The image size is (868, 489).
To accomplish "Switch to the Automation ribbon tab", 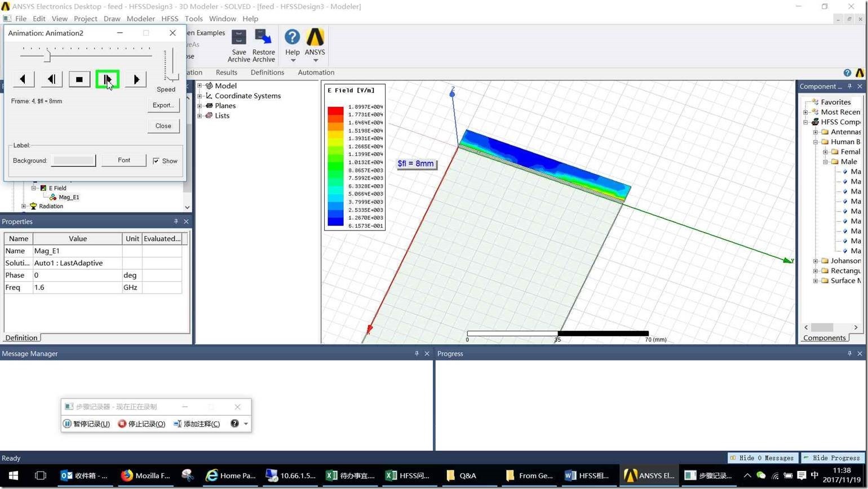I will click(x=316, y=73).
